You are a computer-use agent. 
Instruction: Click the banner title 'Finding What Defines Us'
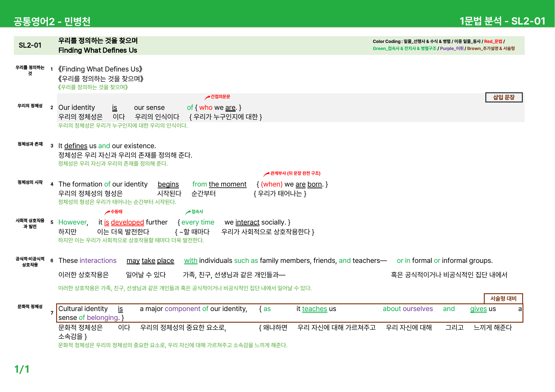tap(98, 50)
